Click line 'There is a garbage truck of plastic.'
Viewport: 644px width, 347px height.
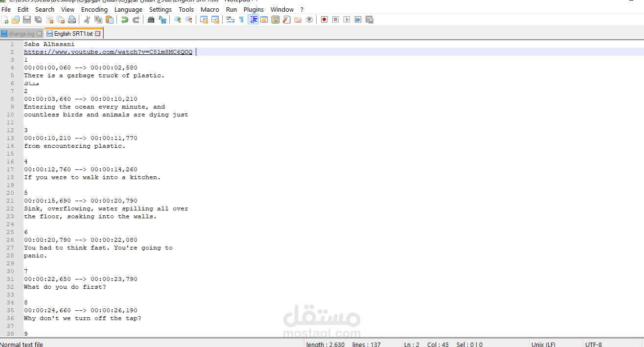[x=94, y=75]
